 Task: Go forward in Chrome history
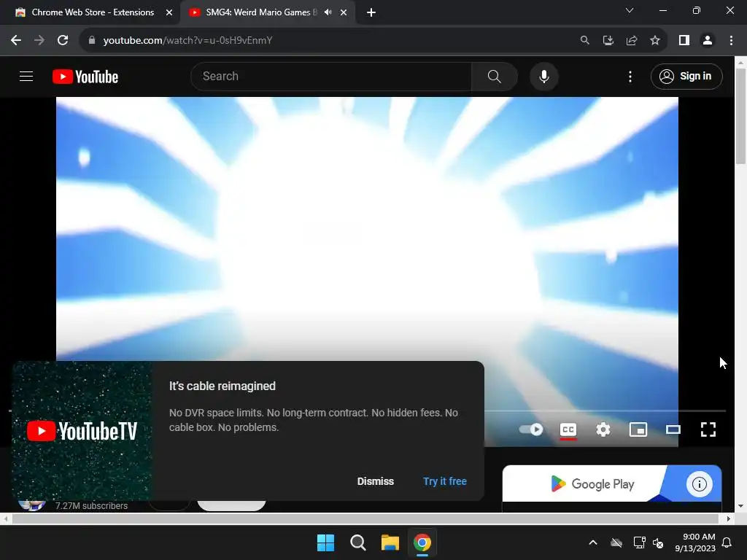[x=39, y=41]
